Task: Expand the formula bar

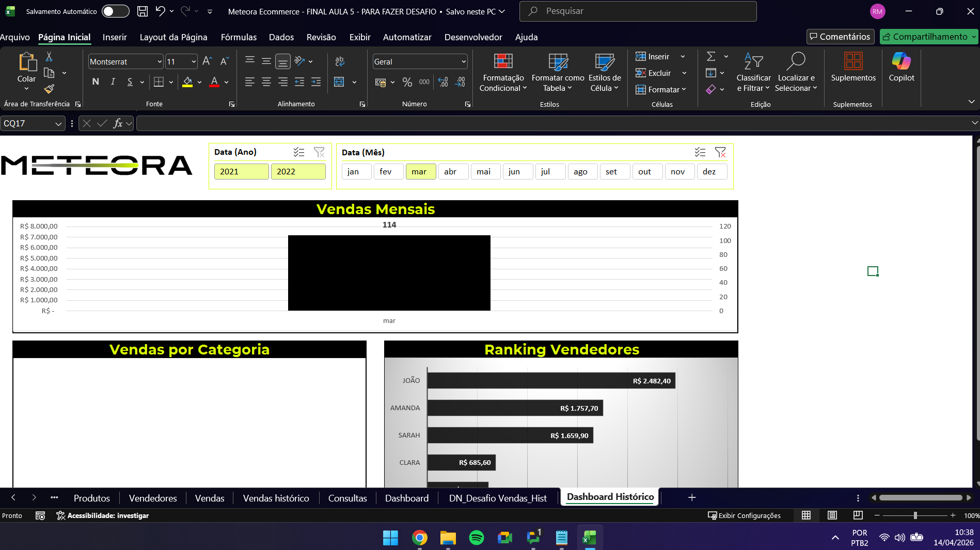Action: pyautogui.click(x=974, y=123)
